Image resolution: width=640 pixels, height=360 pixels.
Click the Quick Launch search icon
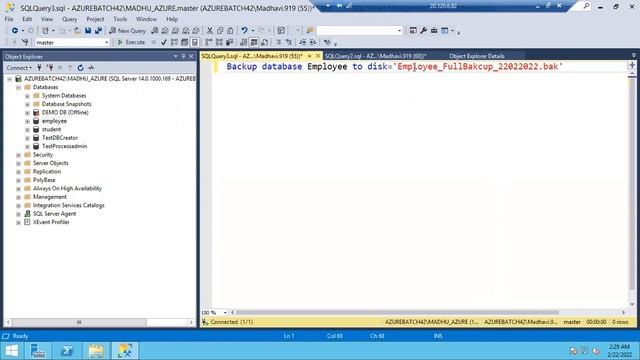(586, 6)
